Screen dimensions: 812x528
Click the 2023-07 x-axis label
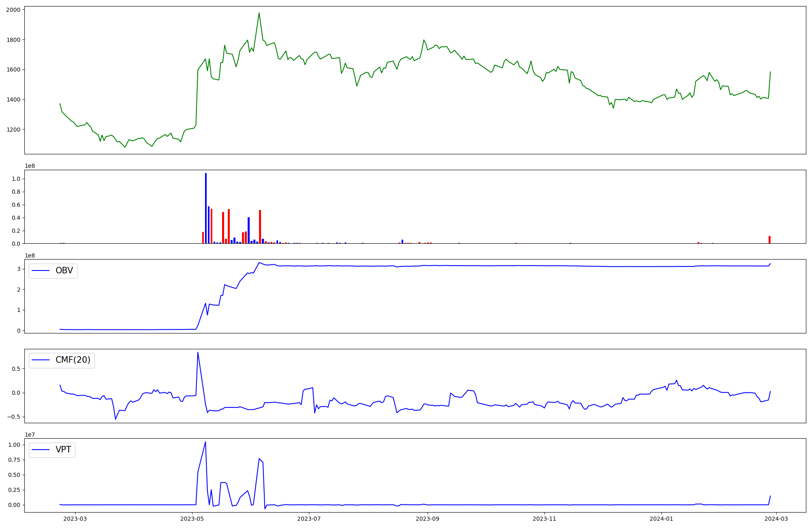[x=309, y=519]
